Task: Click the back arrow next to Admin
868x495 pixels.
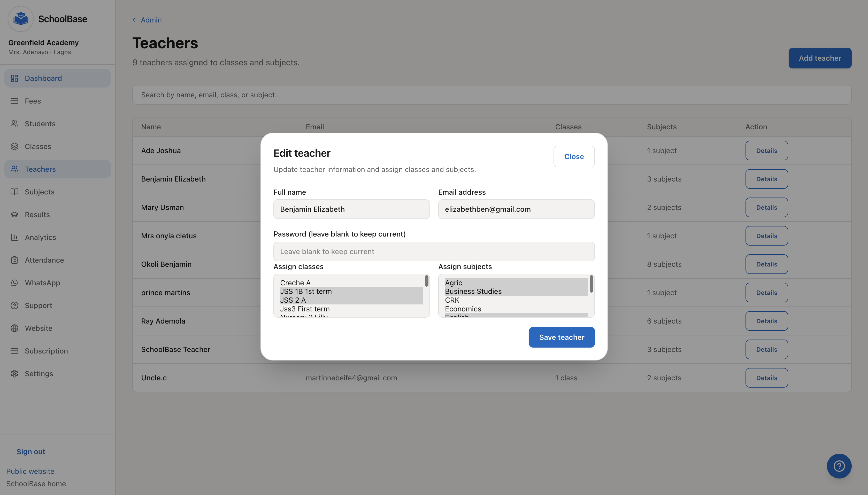Action: point(135,20)
